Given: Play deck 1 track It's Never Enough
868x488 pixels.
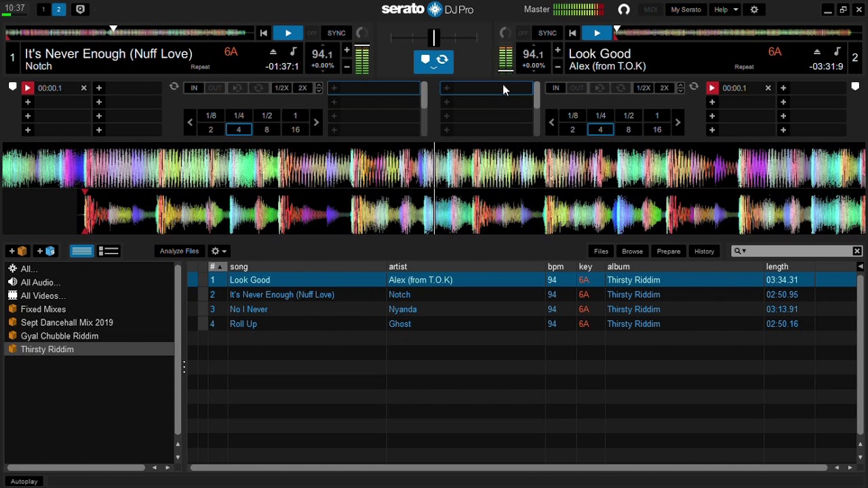Looking at the screenshot, I should click(x=288, y=33).
